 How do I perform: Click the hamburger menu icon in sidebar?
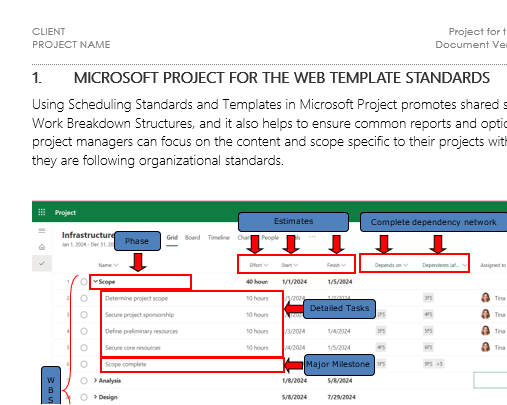point(42,231)
